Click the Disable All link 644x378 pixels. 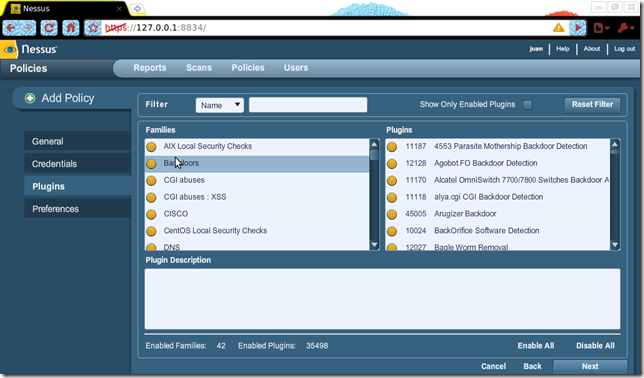point(595,346)
